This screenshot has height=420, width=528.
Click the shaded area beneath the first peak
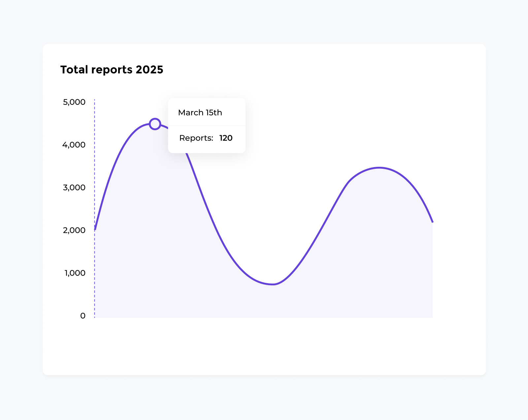pyautogui.click(x=148, y=231)
